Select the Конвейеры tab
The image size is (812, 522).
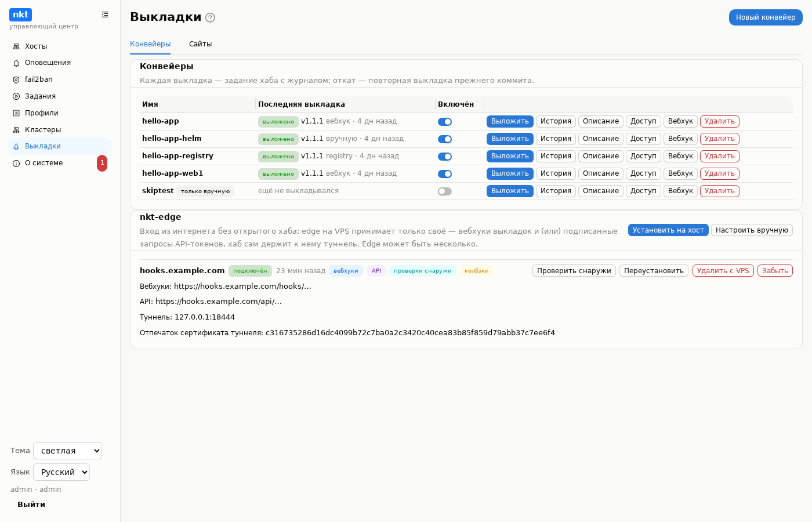[x=150, y=44]
